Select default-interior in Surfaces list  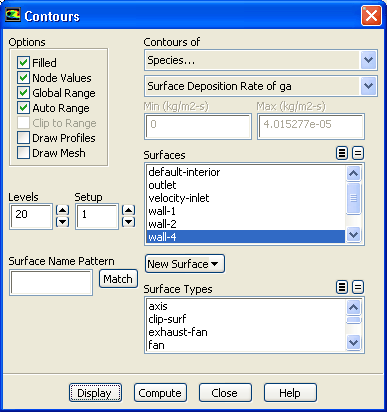tap(246, 172)
